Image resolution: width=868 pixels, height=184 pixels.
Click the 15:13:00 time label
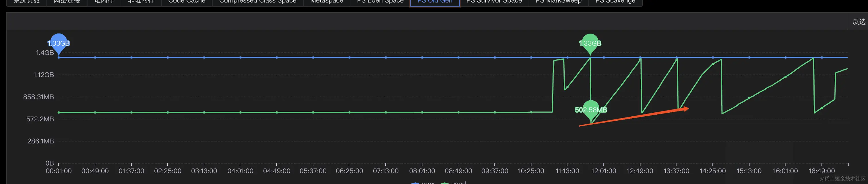tap(749, 171)
